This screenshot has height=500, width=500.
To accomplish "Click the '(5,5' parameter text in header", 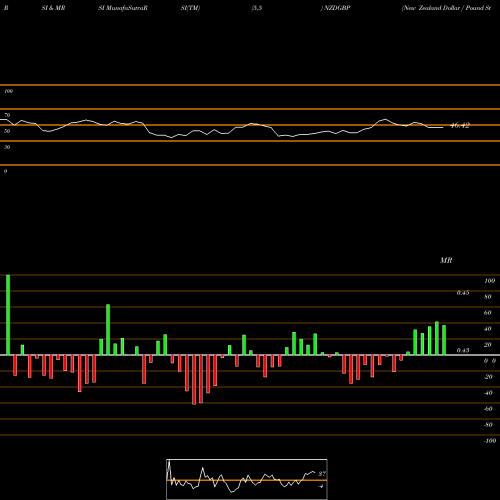I will 257,8.
